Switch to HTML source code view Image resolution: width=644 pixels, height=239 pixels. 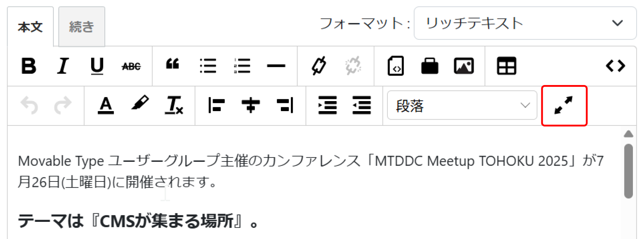615,66
